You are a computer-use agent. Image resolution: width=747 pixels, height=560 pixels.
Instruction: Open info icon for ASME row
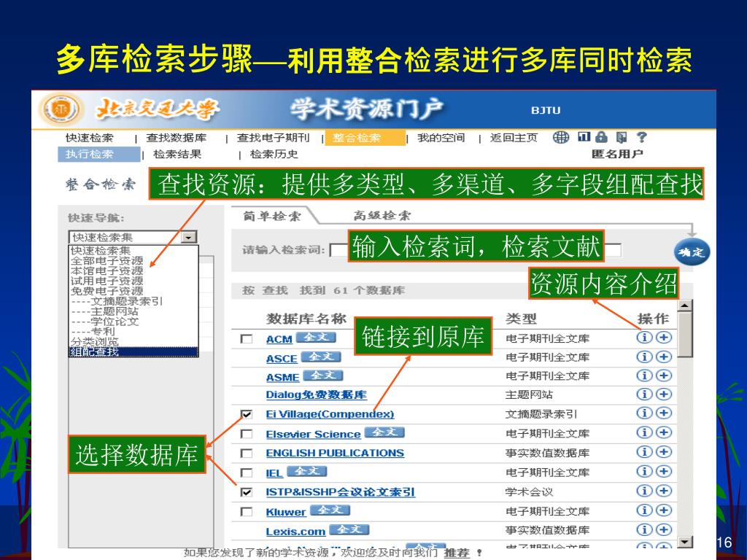[644, 376]
